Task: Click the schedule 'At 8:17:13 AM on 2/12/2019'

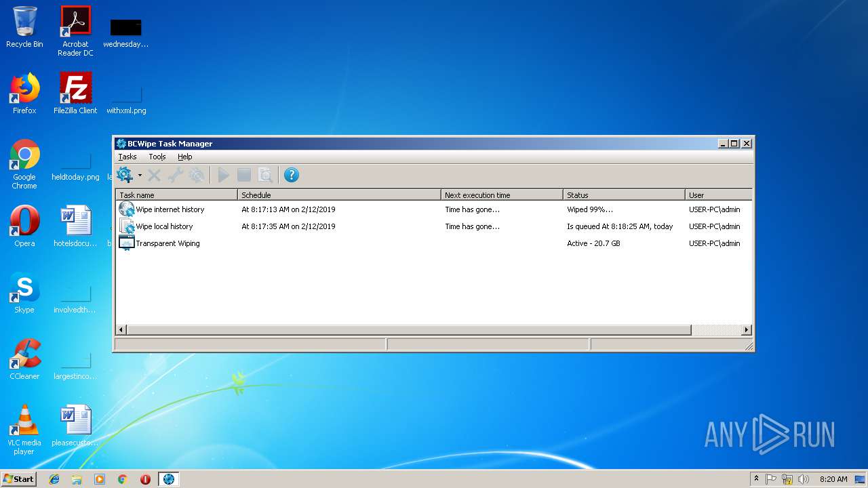Action: click(x=288, y=209)
